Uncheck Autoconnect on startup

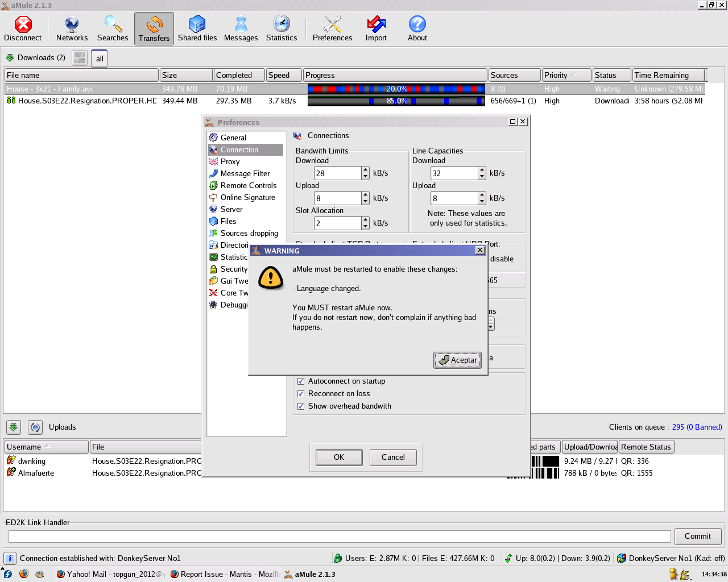coord(301,381)
